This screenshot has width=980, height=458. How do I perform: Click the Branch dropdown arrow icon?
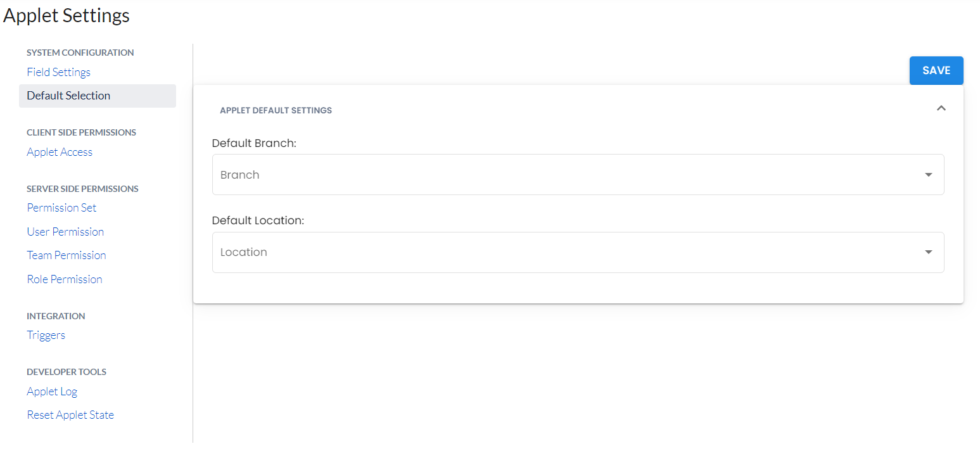click(928, 175)
